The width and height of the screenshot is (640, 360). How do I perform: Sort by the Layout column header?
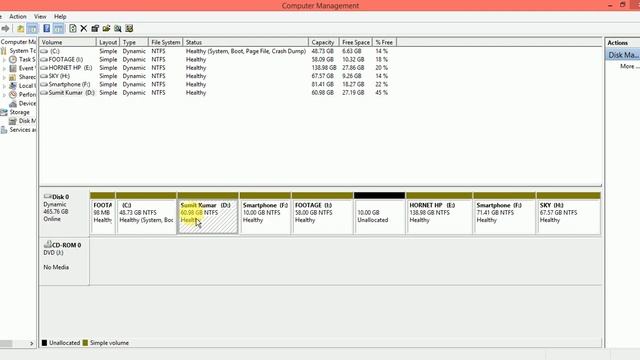pos(108,42)
